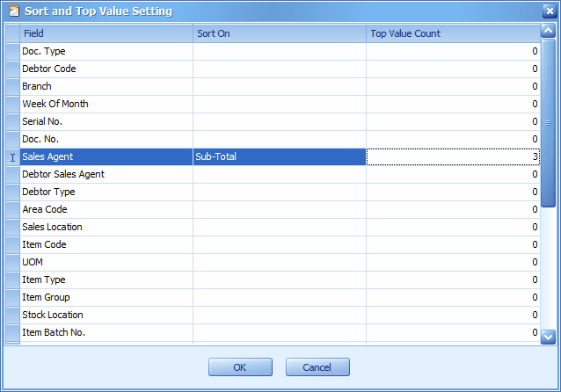Edit the Top Value Count for Branch
The width and height of the screenshot is (561, 392).
click(453, 86)
